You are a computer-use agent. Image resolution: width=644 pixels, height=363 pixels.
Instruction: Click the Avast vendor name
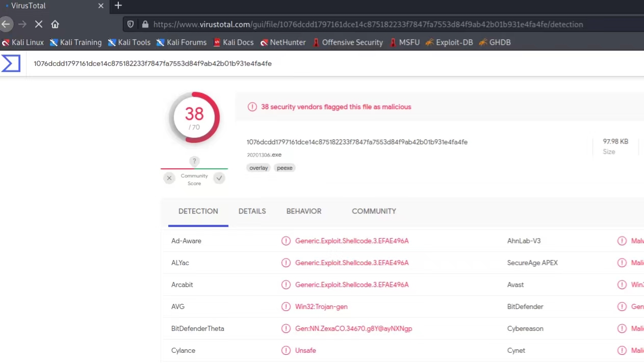(516, 284)
